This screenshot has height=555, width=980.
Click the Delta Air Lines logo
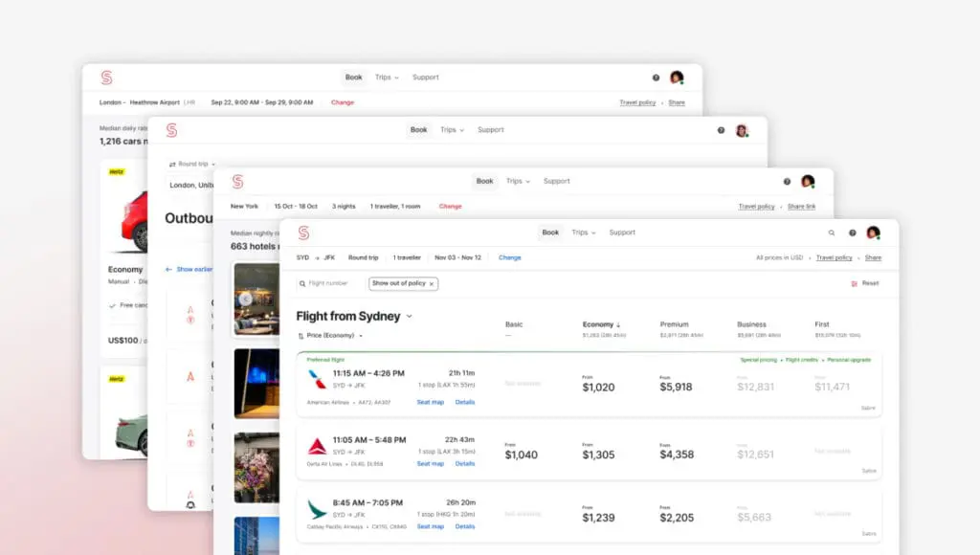coord(317,446)
